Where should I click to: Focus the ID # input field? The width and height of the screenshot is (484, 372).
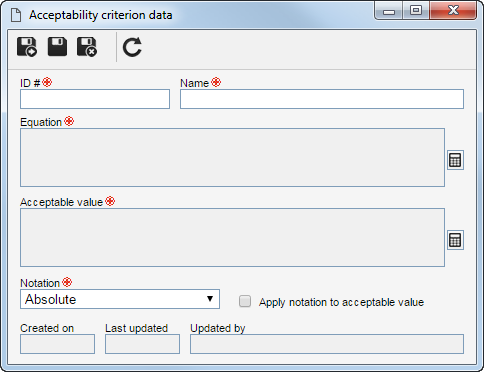(95, 99)
